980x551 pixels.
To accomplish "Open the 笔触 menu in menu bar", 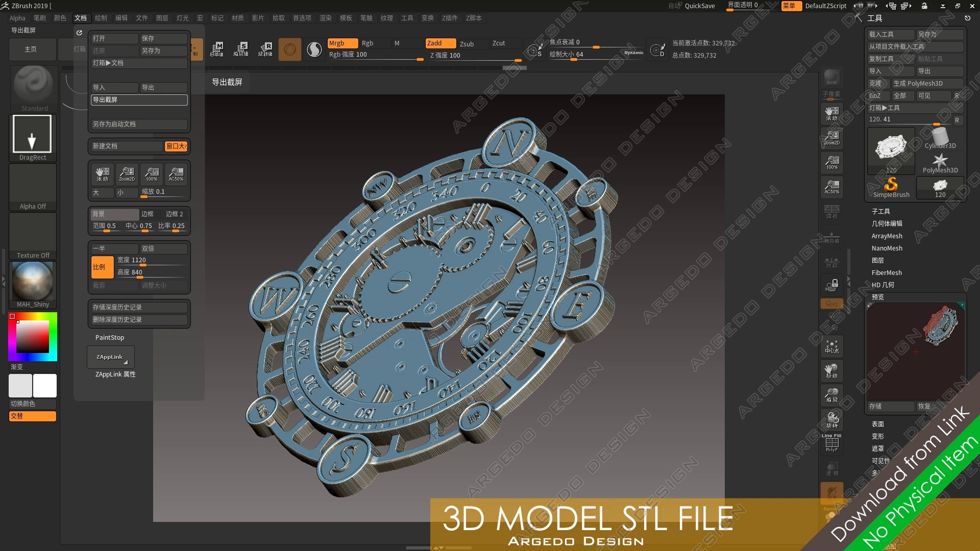I will click(x=366, y=18).
